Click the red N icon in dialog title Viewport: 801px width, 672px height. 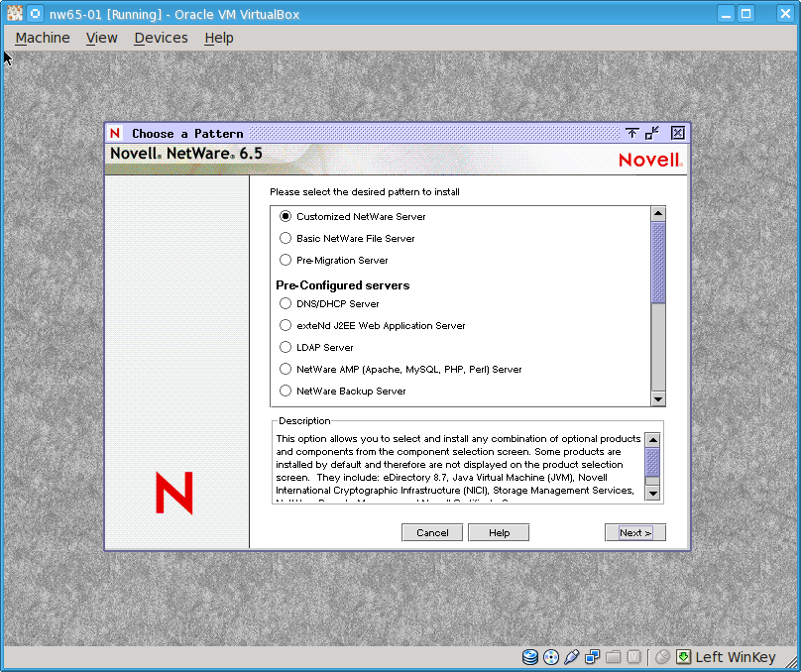click(x=115, y=133)
